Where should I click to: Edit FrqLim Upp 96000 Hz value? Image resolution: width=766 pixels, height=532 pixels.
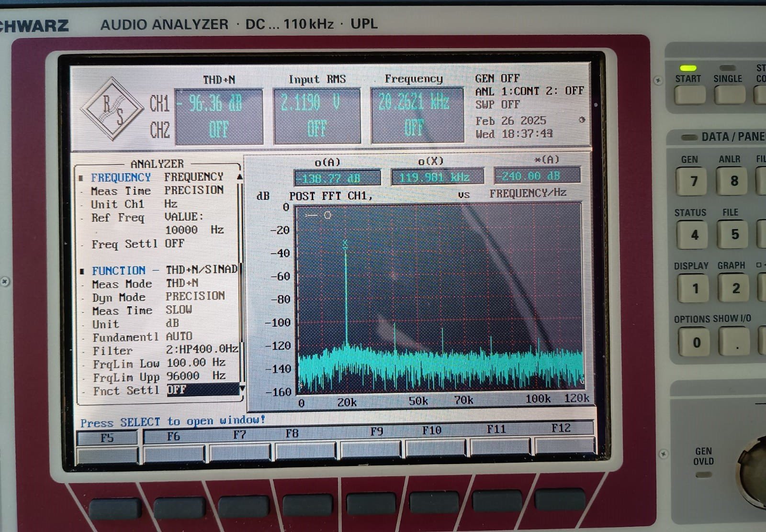point(196,376)
